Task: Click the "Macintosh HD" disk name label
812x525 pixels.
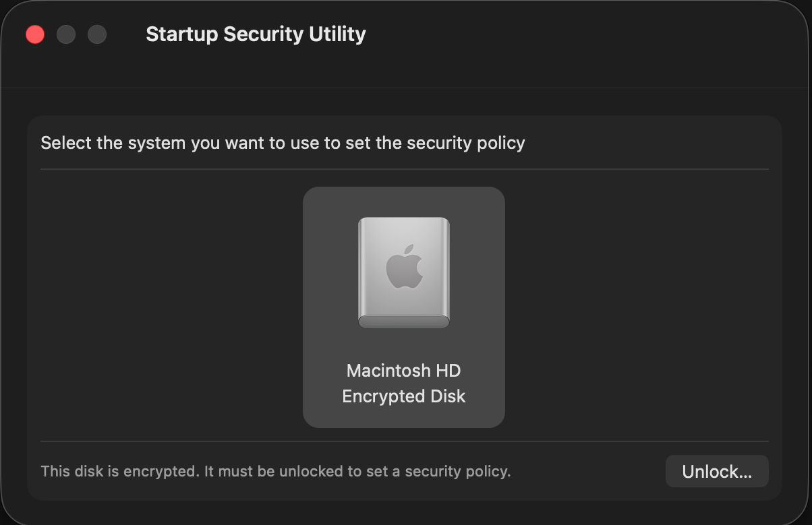Action: 403,371
